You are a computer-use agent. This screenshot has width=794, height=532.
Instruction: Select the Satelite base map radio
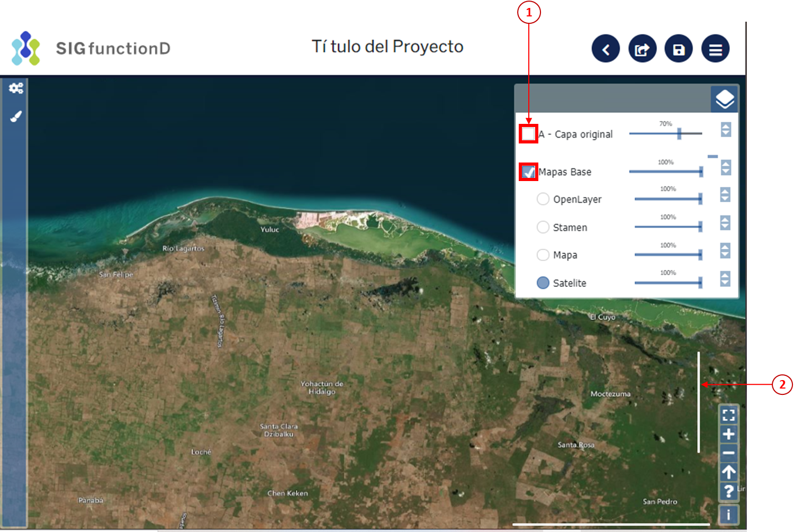[543, 283]
